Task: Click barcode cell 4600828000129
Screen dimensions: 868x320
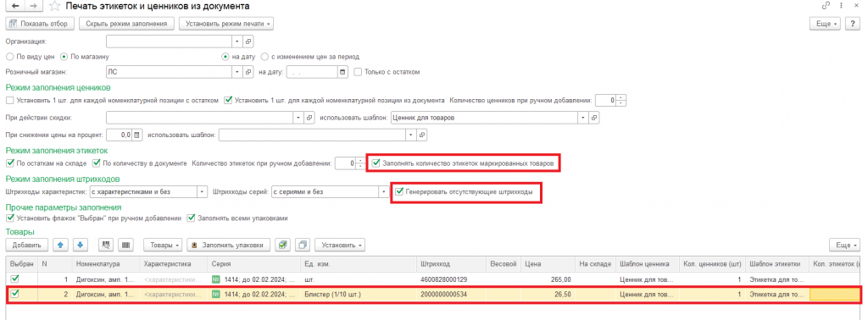Action: 451,279
